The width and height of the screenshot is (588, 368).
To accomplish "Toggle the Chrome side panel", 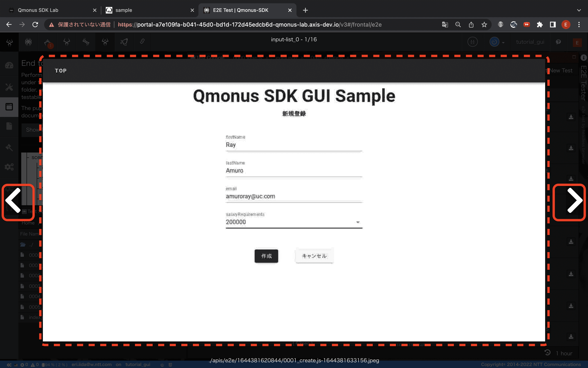I will (553, 25).
